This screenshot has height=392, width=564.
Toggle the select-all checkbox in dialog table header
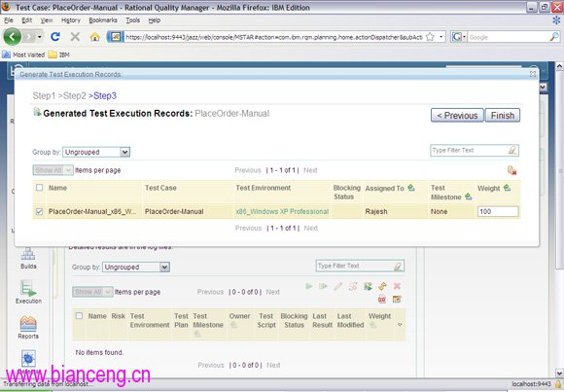(39, 188)
